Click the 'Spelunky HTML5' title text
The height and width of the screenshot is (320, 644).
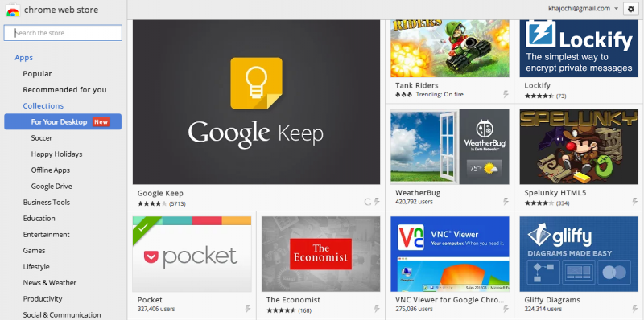(555, 193)
